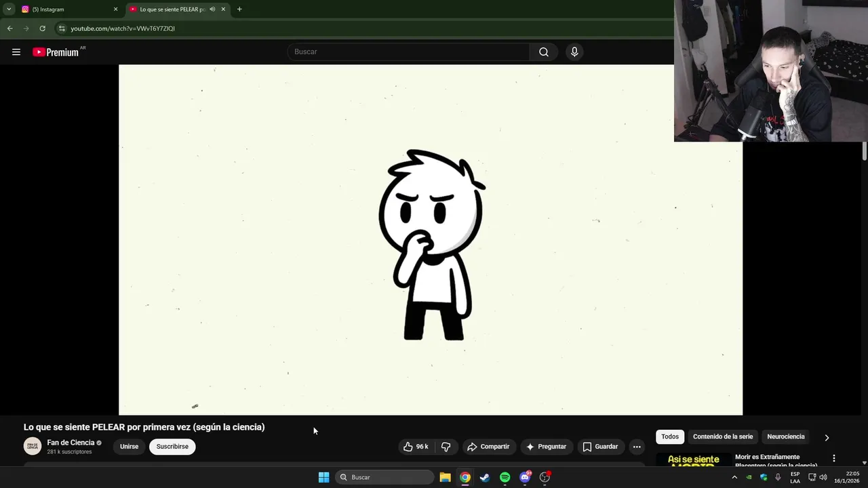Mute tab using the speaker icon
Screen dimensions: 868x488
(x=212, y=9)
